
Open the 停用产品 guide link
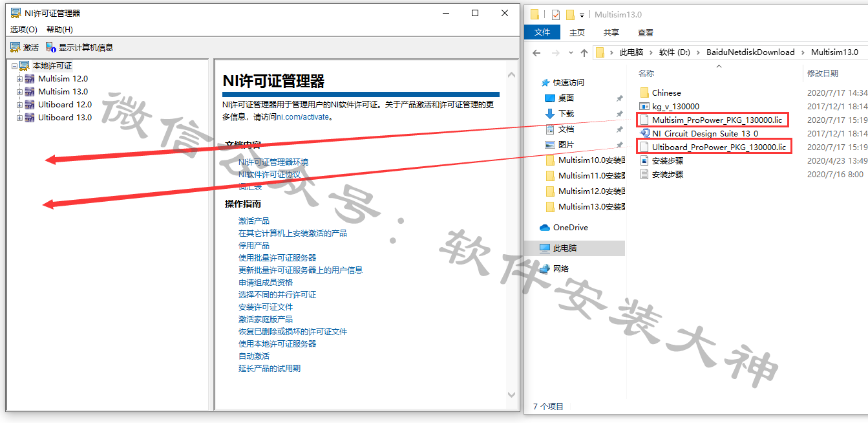[x=254, y=246]
